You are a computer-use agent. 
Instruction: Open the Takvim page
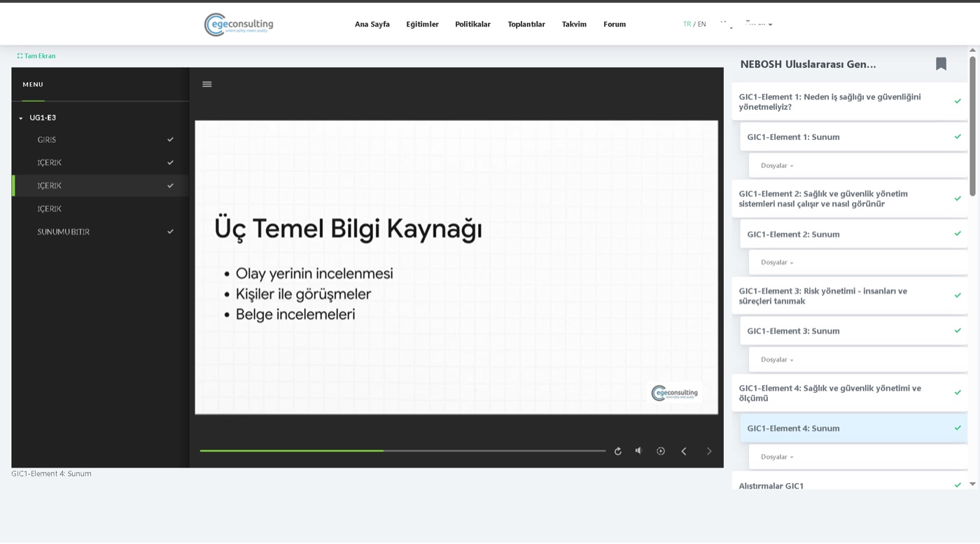(x=574, y=25)
